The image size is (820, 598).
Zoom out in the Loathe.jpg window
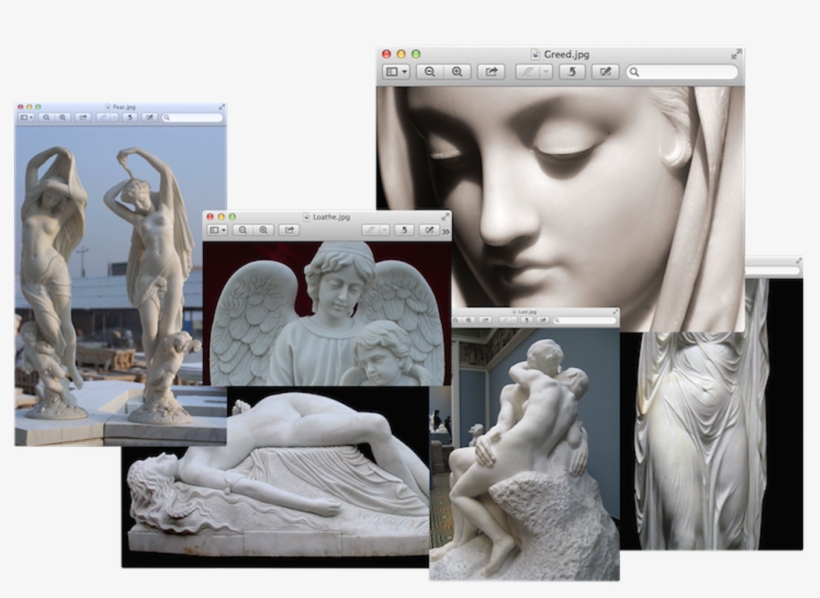(x=243, y=230)
